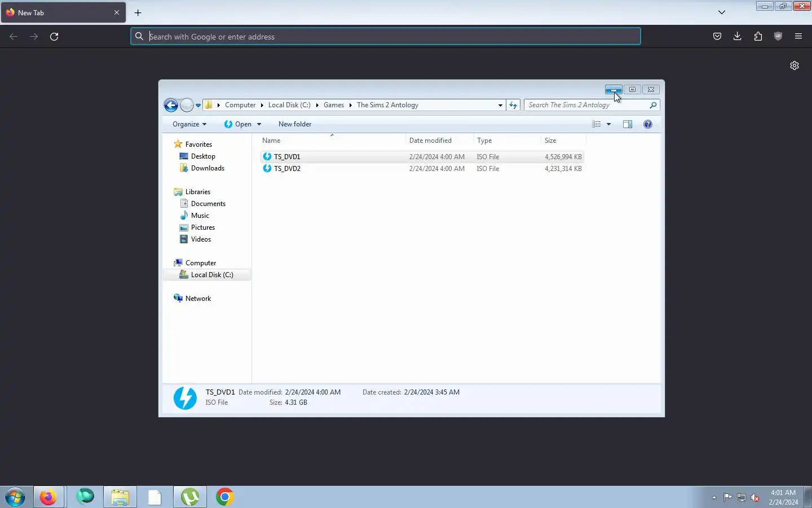
Task: Open Save to Pocket icon in Firefox
Action: [717, 37]
